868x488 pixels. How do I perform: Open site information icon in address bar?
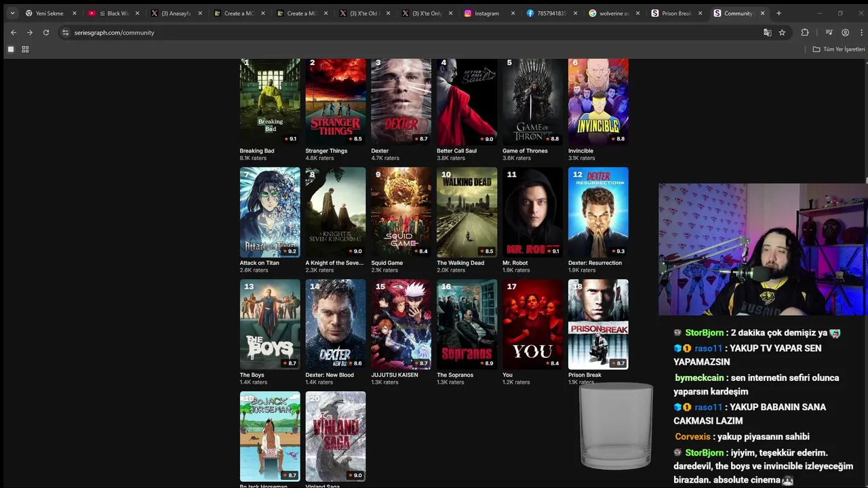[x=65, y=33]
